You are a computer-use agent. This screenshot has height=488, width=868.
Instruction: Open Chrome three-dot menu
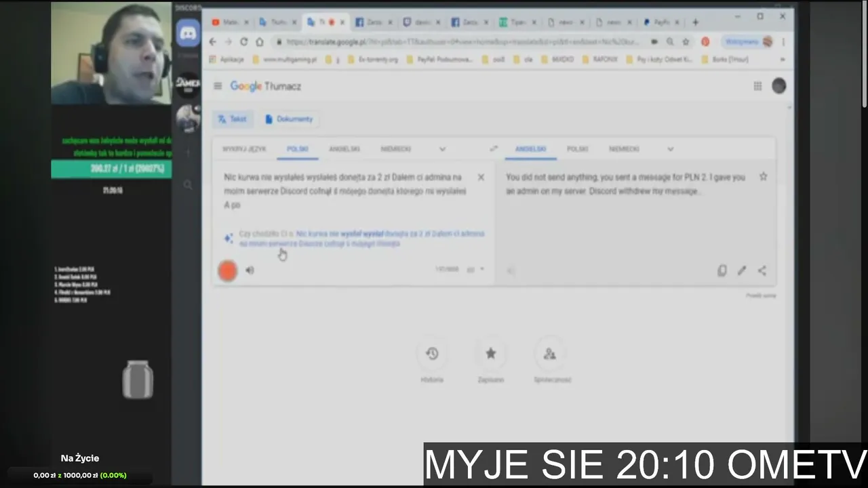click(783, 41)
